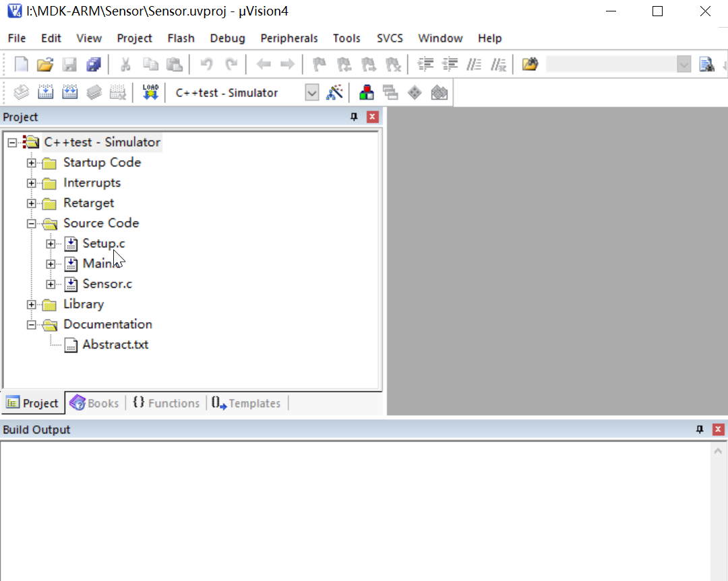
Task: Open a file using the folder icon
Action: [45, 64]
